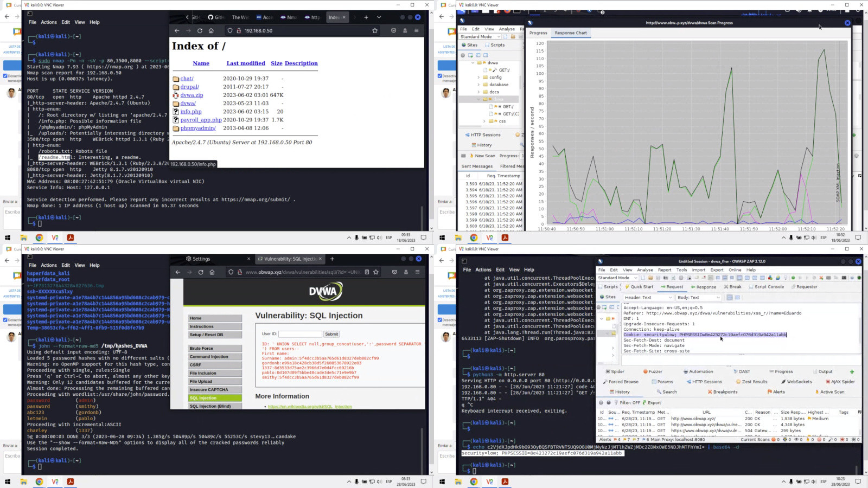The image size is (868, 488).
Task: Toggle reader view icon in the obwap.xyz address bar
Action: click(x=367, y=272)
